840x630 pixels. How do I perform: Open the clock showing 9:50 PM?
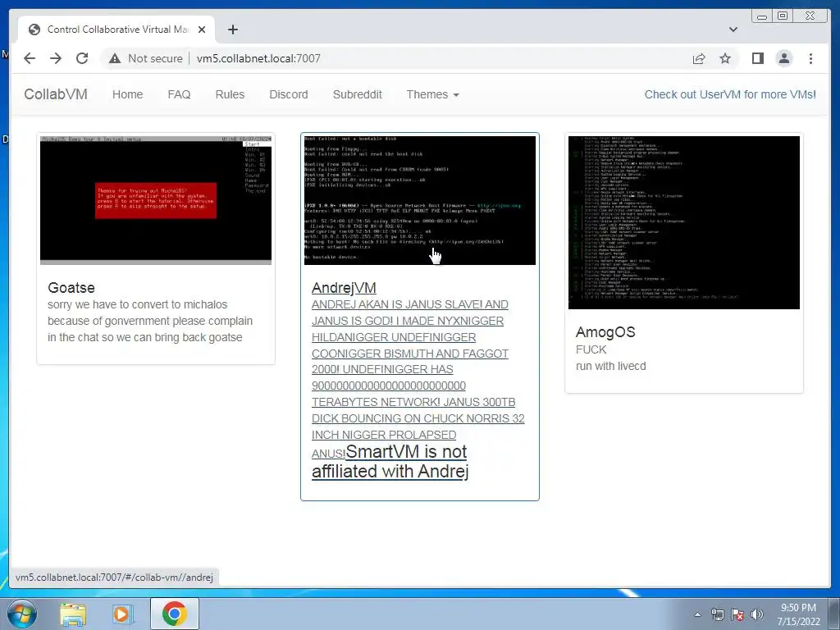click(x=798, y=614)
